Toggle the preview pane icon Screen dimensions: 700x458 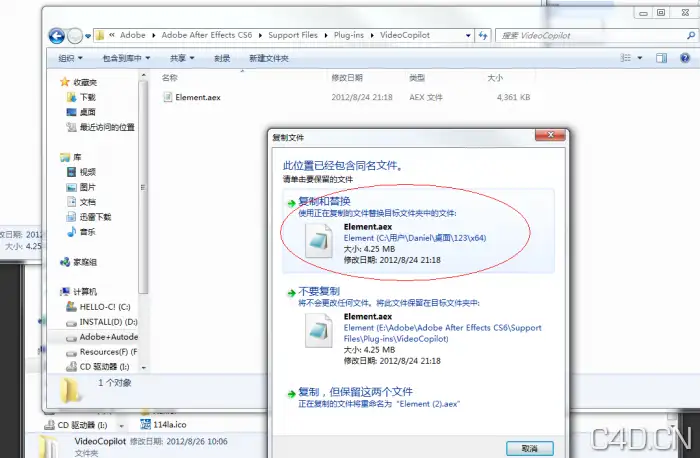coord(661,58)
